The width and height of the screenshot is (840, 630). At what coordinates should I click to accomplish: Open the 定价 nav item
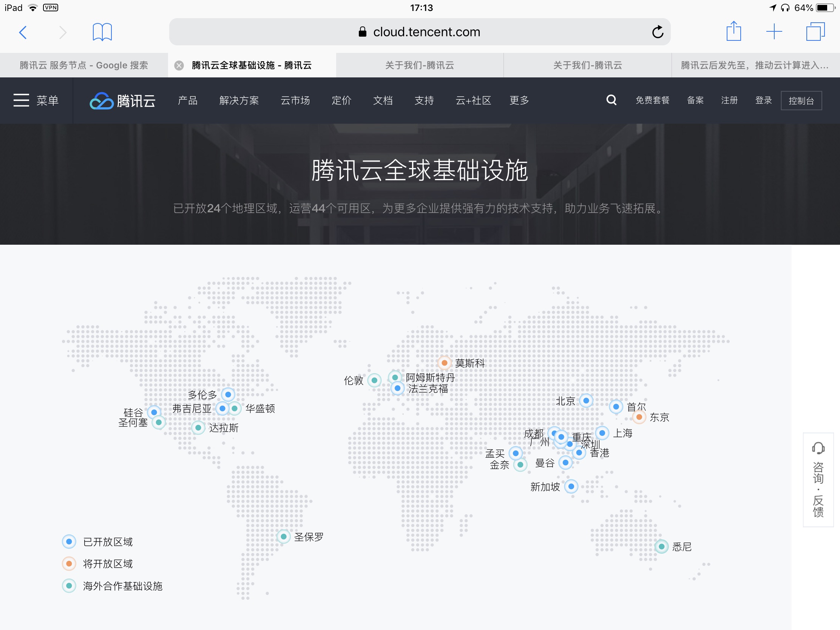341,100
